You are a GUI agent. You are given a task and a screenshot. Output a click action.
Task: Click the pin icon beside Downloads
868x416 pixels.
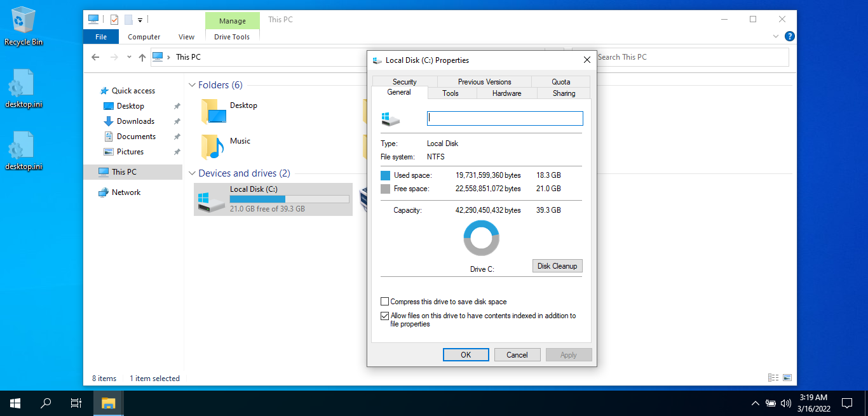[x=177, y=121]
